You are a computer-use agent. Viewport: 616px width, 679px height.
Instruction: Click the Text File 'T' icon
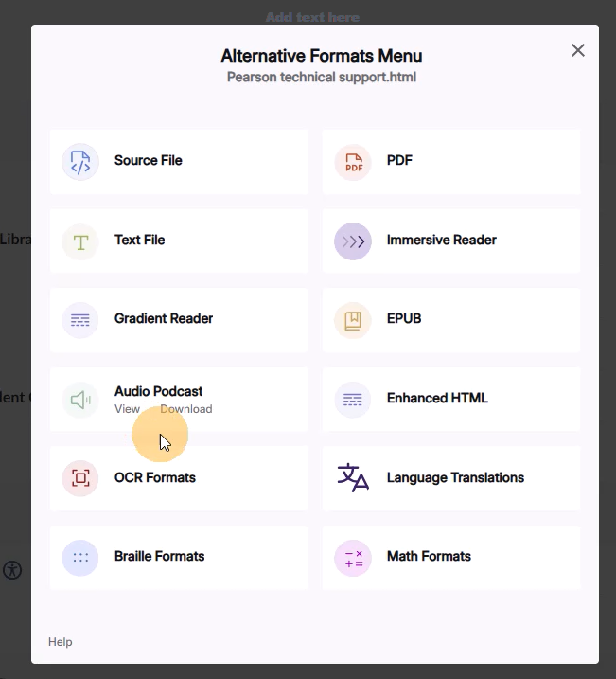[x=80, y=241]
